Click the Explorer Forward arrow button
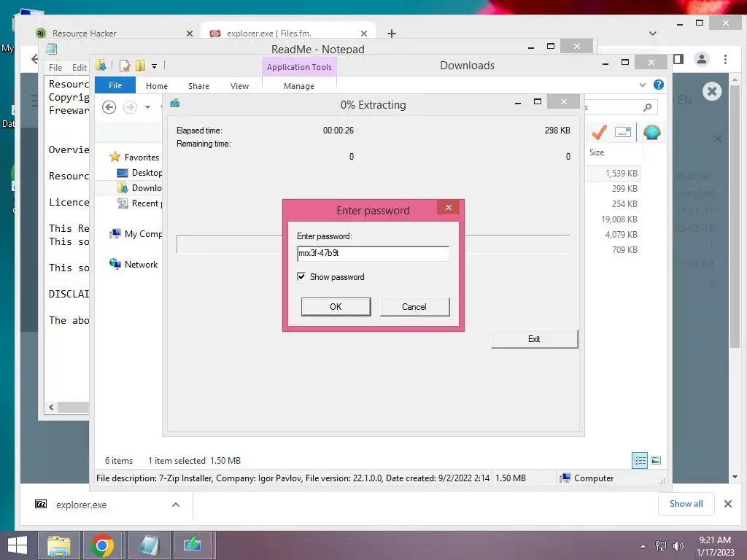Viewport: 747px width, 560px height. tap(130, 107)
